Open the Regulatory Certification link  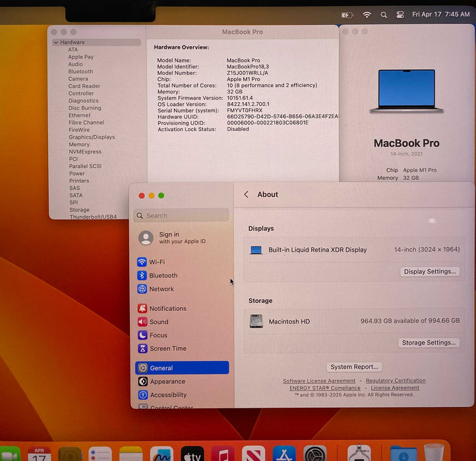[396, 381]
